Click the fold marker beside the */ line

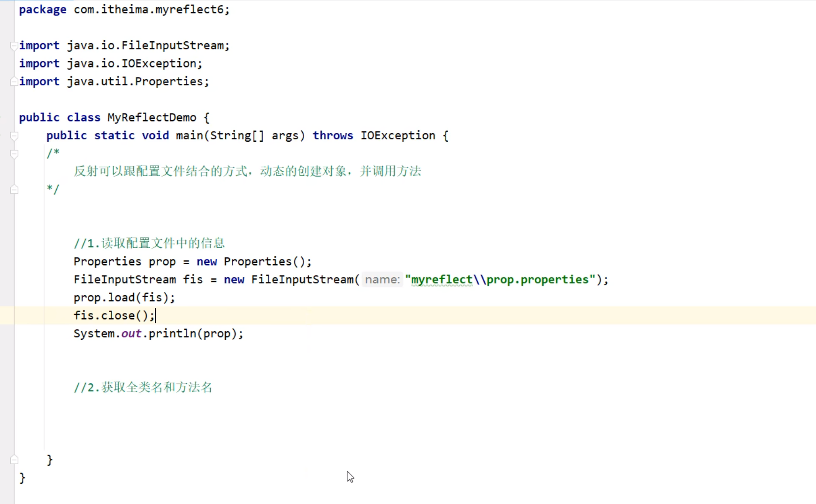14,189
